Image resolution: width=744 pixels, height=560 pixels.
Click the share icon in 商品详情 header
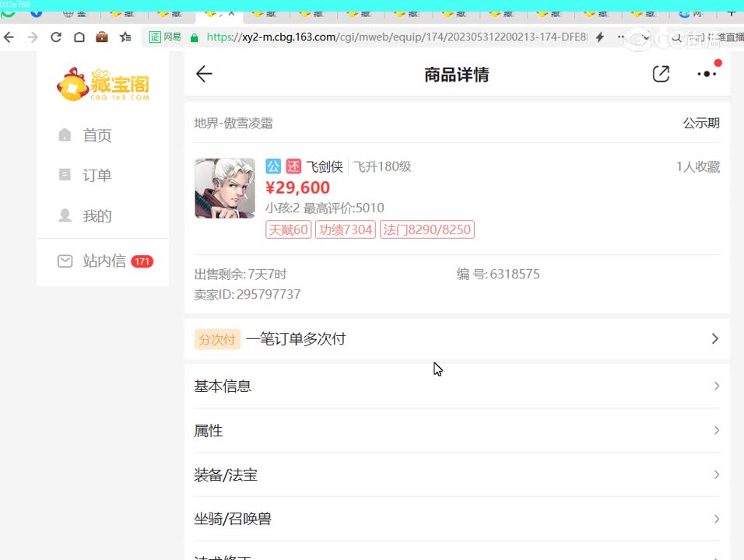point(661,74)
